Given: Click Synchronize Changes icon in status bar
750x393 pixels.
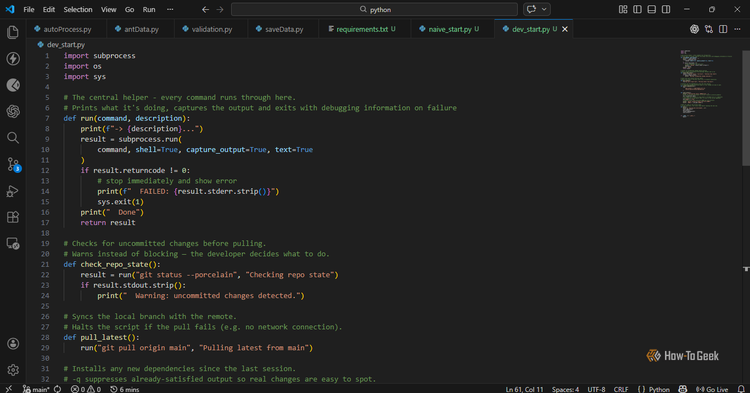Looking at the screenshot, I should tap(57, 389).
